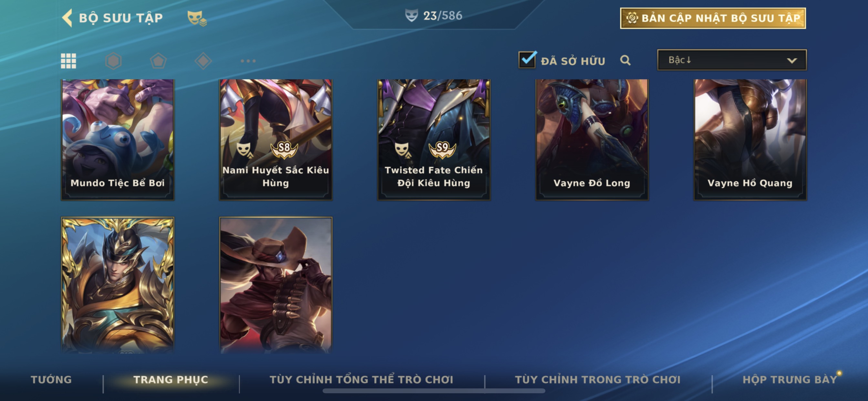Open Mundo Tiệc Bể Bơi skin card
Screen dimensions: 868x401
(x=118, y=140)
